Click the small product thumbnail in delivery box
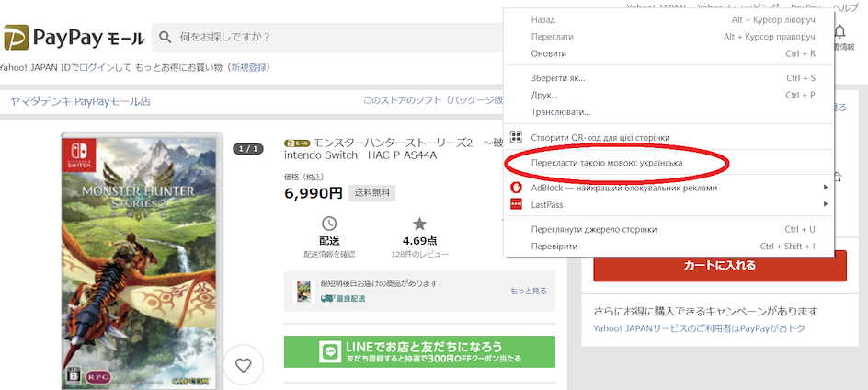 [303, 291]
